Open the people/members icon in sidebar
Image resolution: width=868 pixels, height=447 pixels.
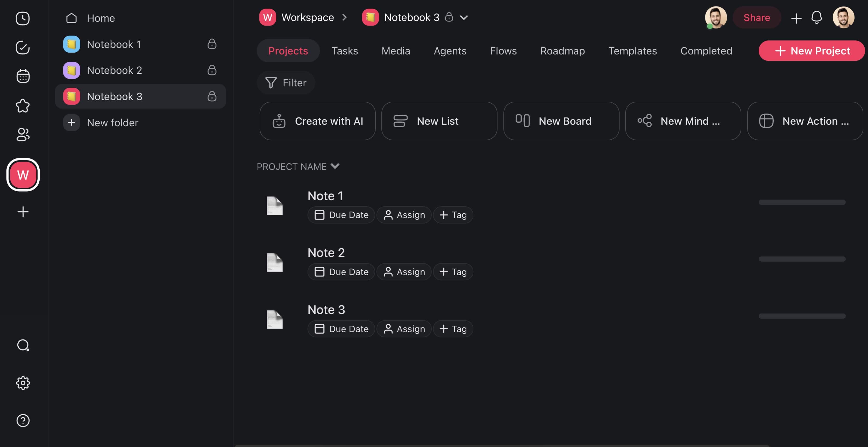(x=23, y=135)
